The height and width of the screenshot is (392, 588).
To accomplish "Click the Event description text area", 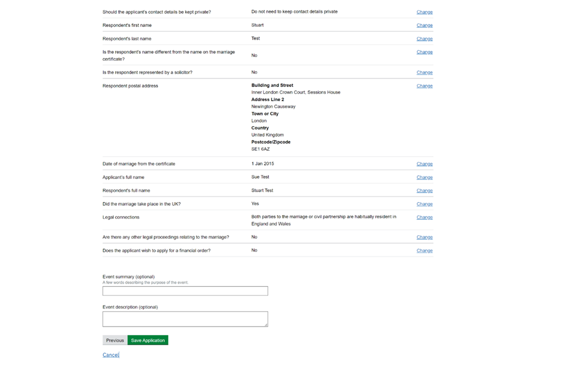I will coord(185,318).
